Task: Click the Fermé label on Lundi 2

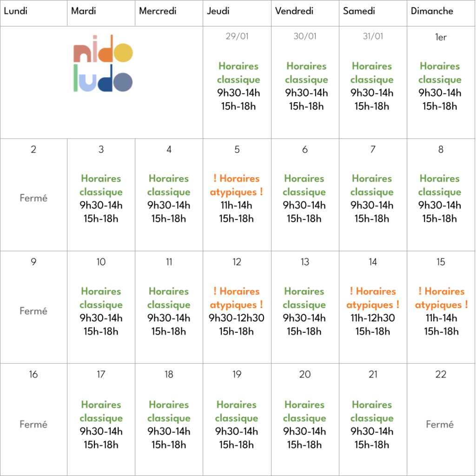Action: (x=33, y=198)
